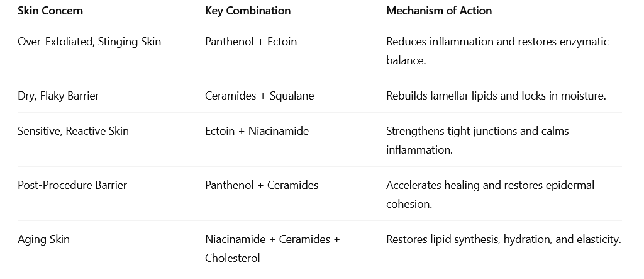Select the Dry, Flaky Barrier cell
The height and width of the screenshot is (279, 644).
[58, 96]
